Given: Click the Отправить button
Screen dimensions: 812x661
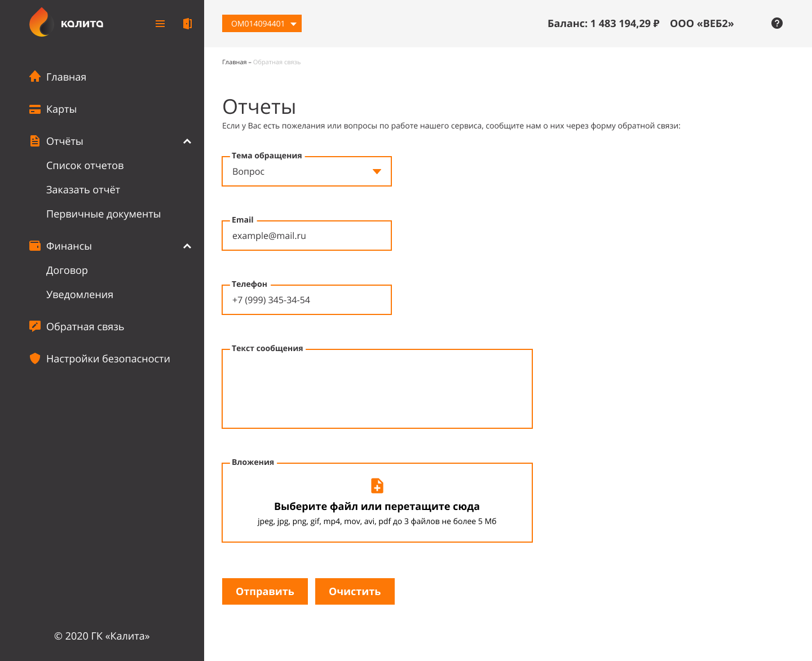Looking at the screenshot, I should [x=265, y=592].
